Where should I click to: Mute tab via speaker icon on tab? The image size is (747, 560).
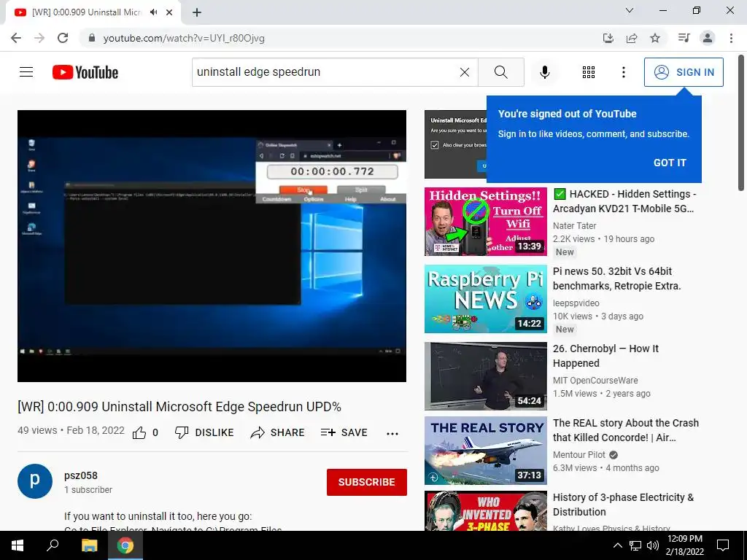[153, 12]
